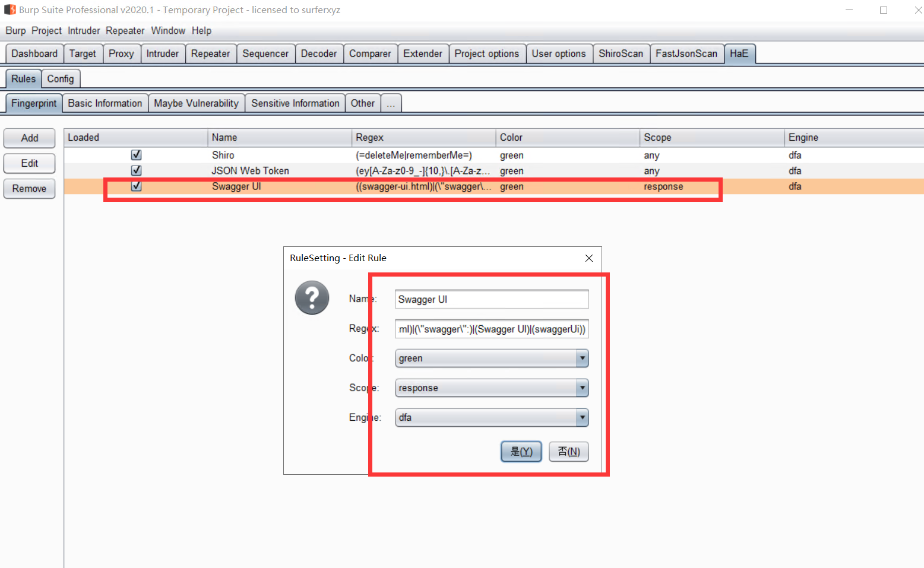The height and width of the screenshot is (568, 924).
Task: Click the JSON Web Token regex cell
Action: [x=424, y=170]
